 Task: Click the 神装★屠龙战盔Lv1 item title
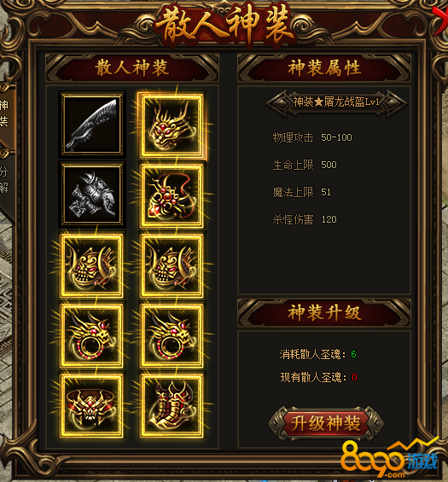tap(336, 102)
